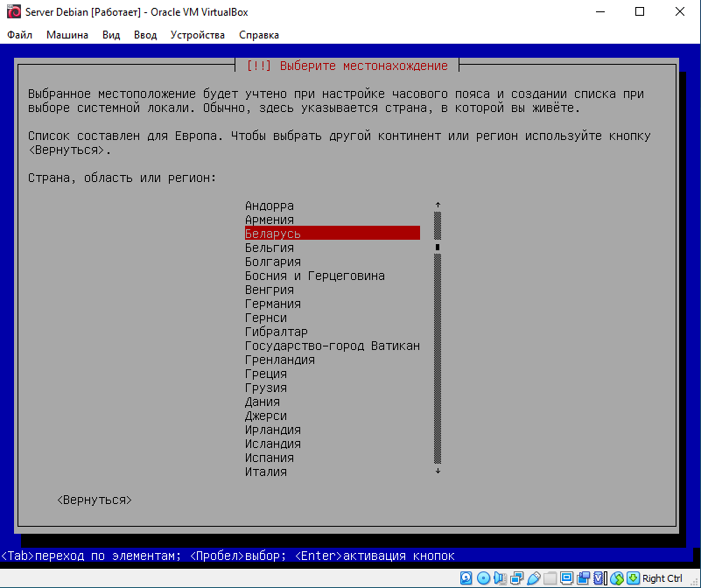Open the audio settings status icon
The image size is (701, 588).
[x=499, y=578]
